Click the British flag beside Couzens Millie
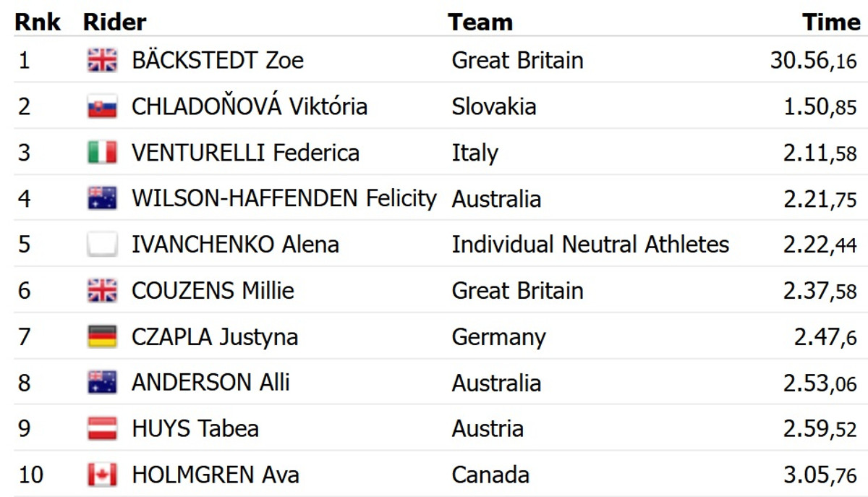868x497 pixels. 102,291
